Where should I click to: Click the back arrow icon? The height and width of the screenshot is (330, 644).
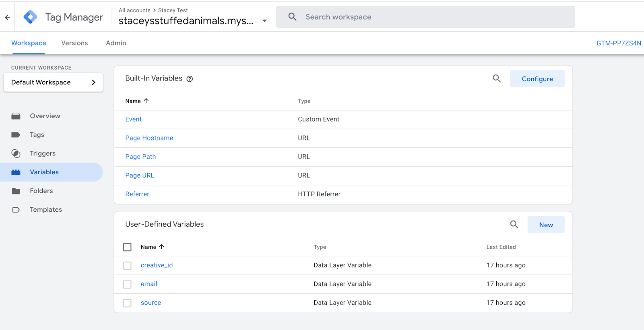[7, 17]
